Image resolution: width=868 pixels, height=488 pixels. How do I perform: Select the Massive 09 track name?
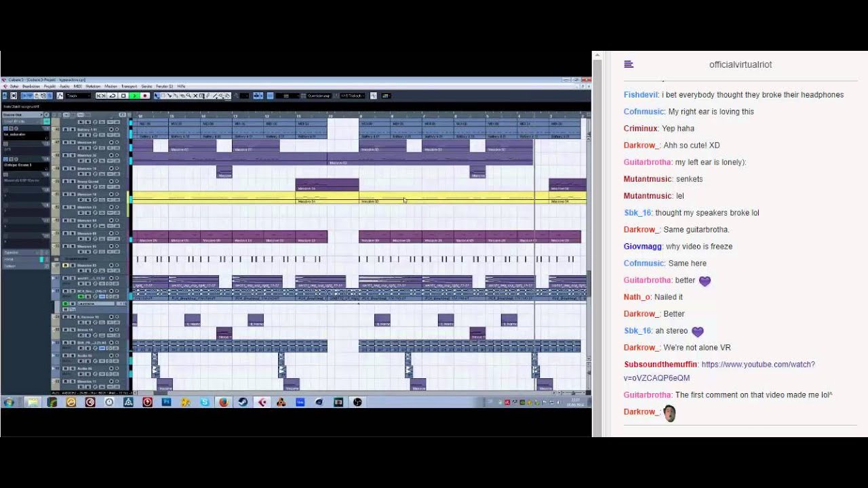(87, 233)
